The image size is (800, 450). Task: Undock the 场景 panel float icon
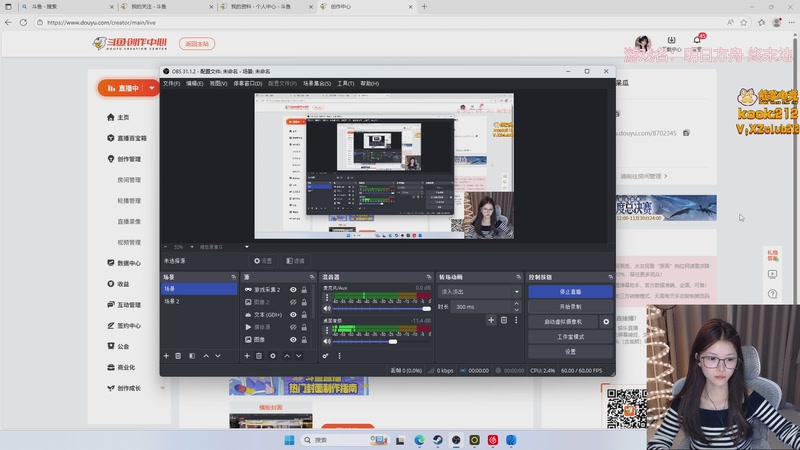(x=234, y=277)
